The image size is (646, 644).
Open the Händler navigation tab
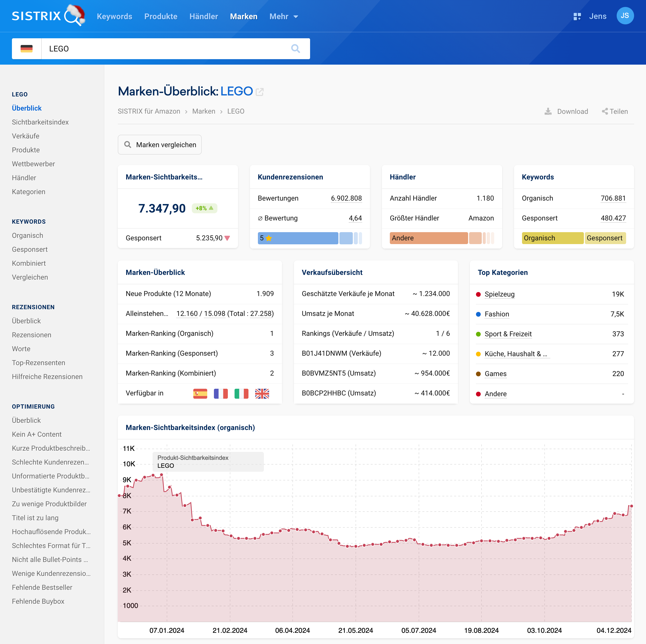(203, 16)
